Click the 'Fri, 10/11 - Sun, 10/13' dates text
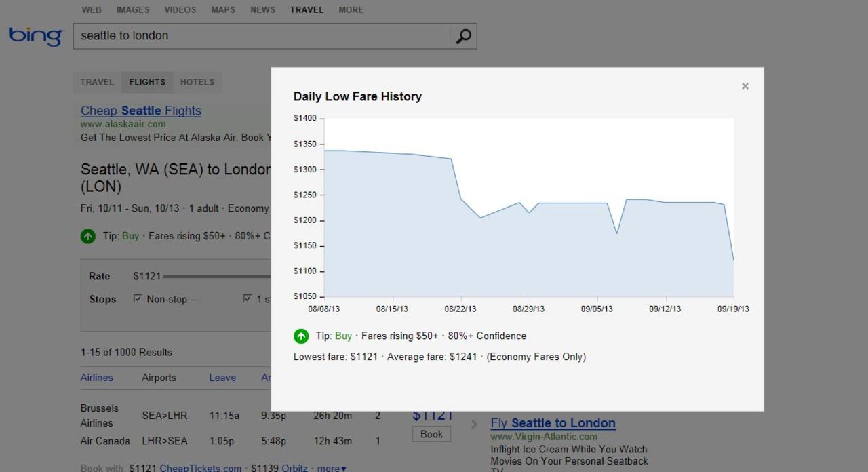Image resolution: width=868 pixels, height=472 pixels. pyautogui.click(x=130, y=208)
